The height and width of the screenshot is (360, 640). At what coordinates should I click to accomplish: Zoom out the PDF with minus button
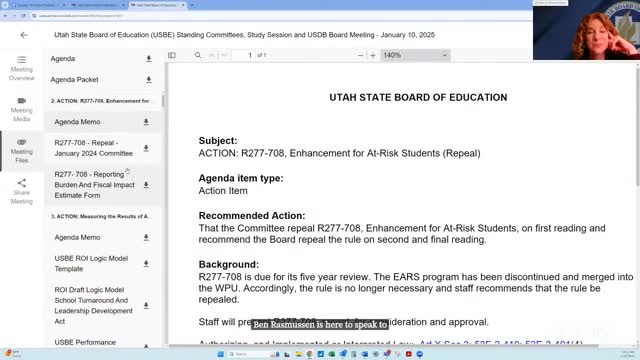(360, 55)
